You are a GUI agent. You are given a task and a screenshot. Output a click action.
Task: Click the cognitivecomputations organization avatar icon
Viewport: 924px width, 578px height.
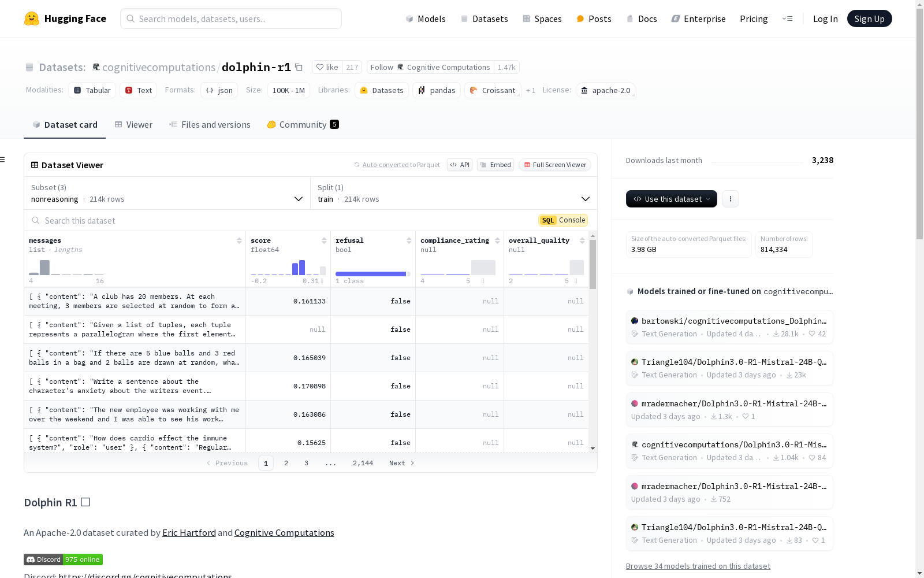pyautogui.click(x=96, y=67)
